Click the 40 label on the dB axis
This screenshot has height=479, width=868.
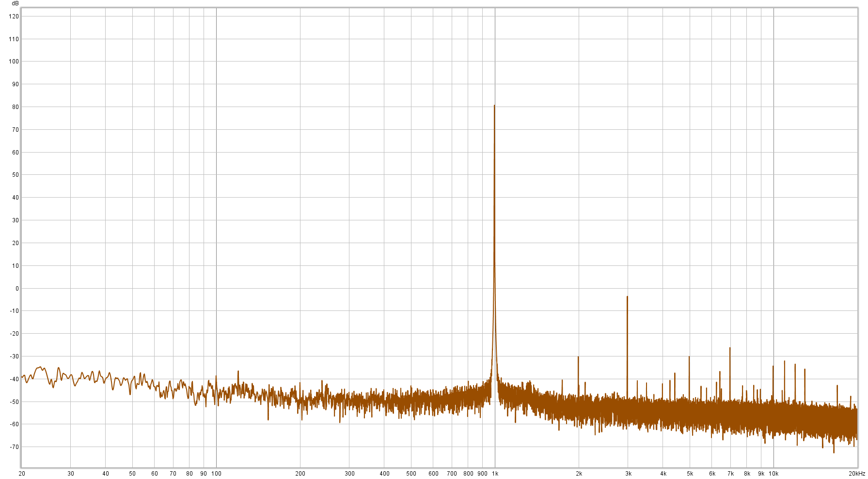click(16, 198)
